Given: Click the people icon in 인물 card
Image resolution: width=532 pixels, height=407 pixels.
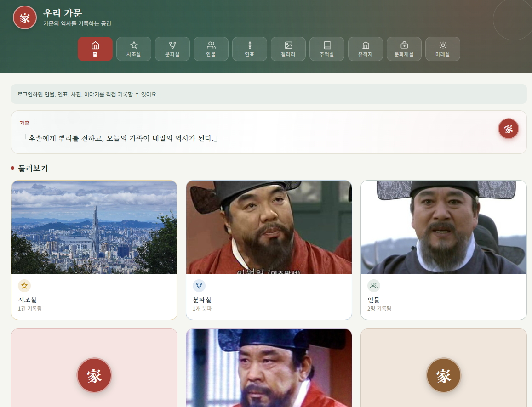Looking at the screenshot, I should 374,286.
